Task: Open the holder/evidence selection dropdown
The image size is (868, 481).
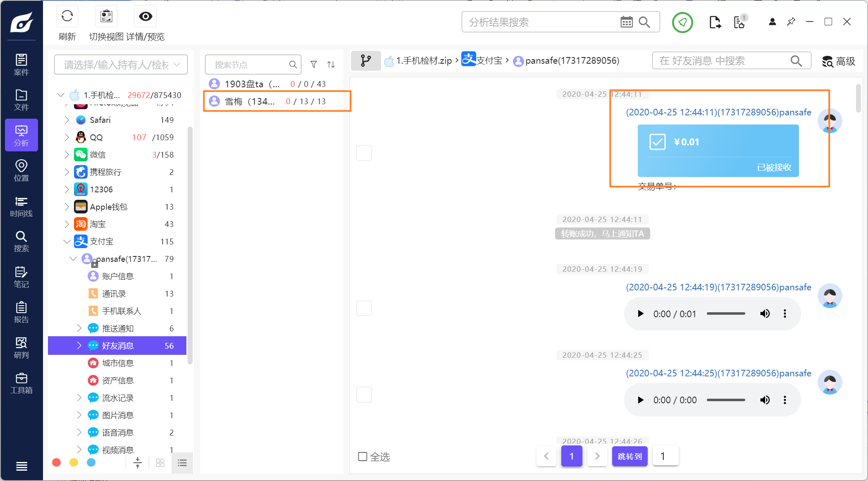Action: tap(121, 65)
